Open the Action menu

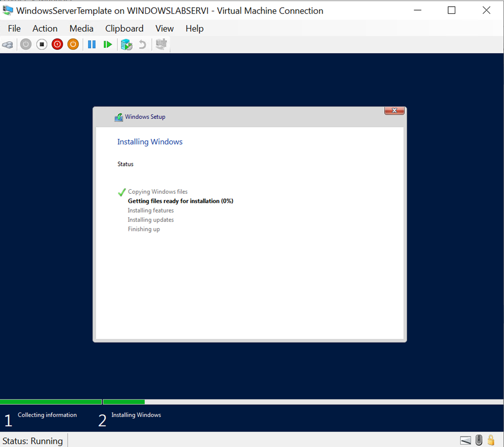pos(45,28)
